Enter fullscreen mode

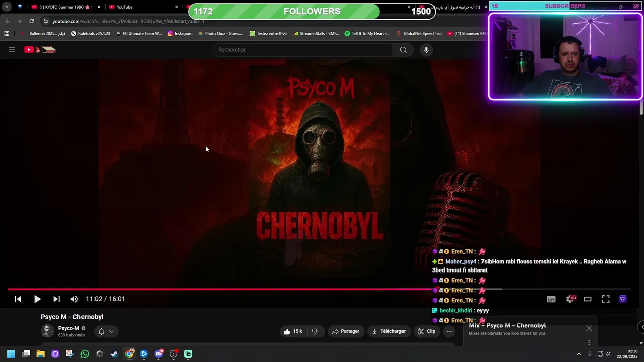(x=606, y=299)
